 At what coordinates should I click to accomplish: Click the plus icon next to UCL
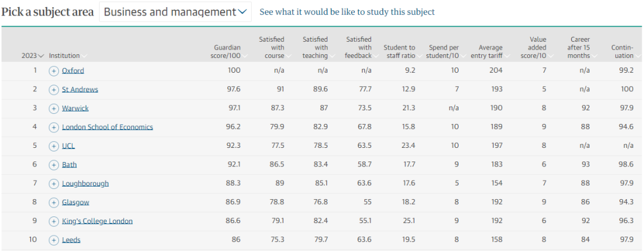point(54,146)
